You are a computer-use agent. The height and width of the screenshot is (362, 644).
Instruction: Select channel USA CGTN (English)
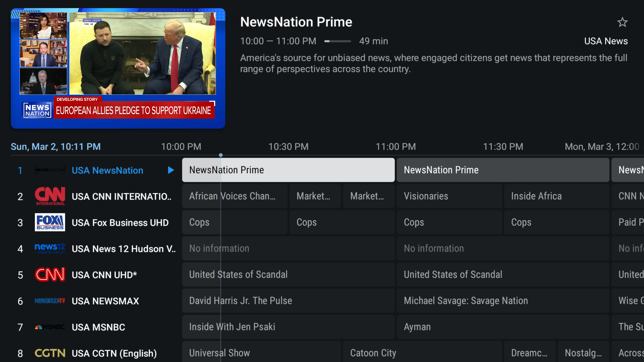coord(114,353)
